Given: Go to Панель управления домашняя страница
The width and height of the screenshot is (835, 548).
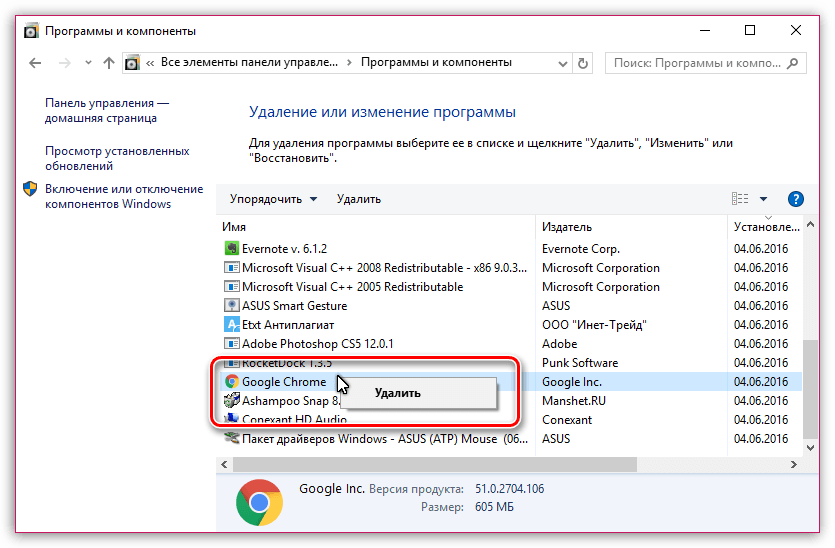Looking at the screenshot, I should 106,110.
